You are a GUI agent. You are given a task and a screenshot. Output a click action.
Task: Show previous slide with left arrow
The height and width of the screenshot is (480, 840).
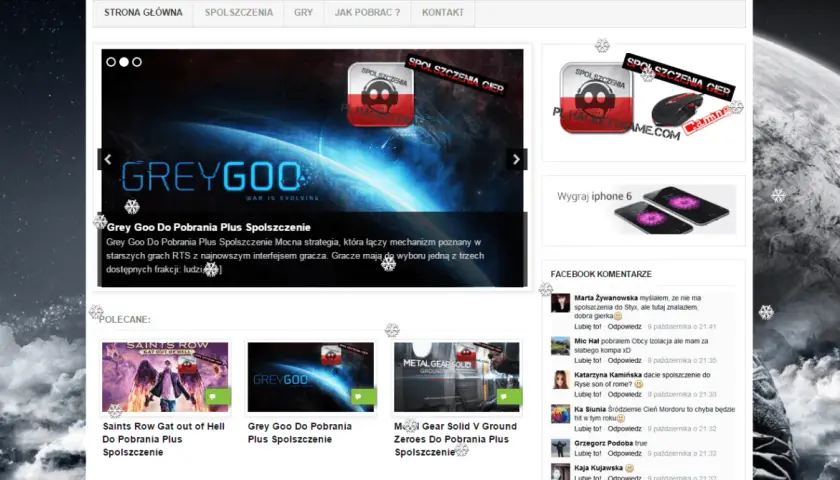(x=108, y=159)
